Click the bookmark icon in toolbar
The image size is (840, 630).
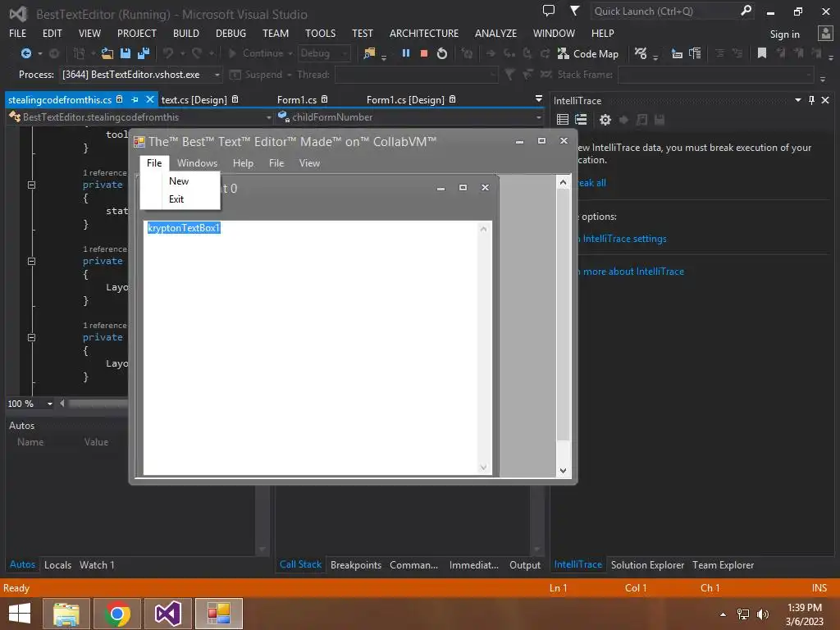(x=761, y=53)
